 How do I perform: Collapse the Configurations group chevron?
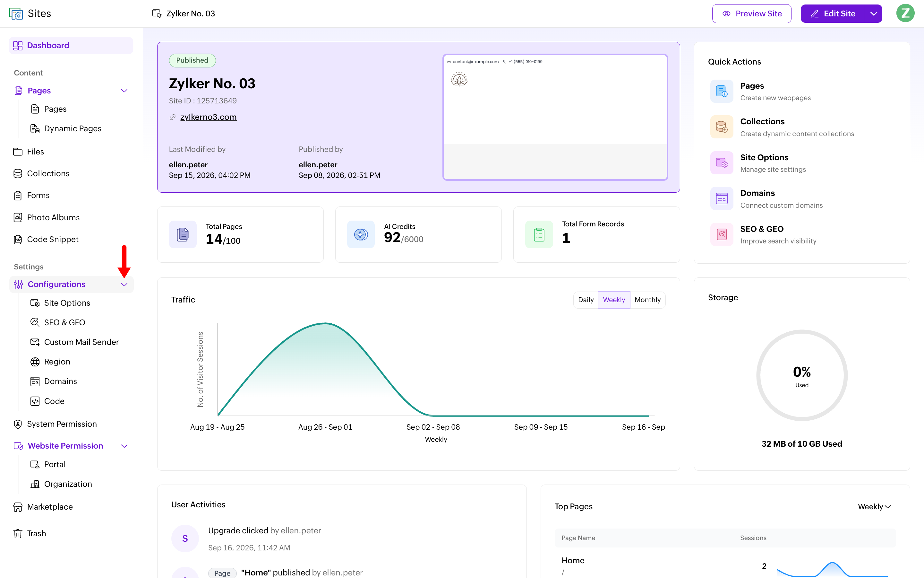pos(124,285)
